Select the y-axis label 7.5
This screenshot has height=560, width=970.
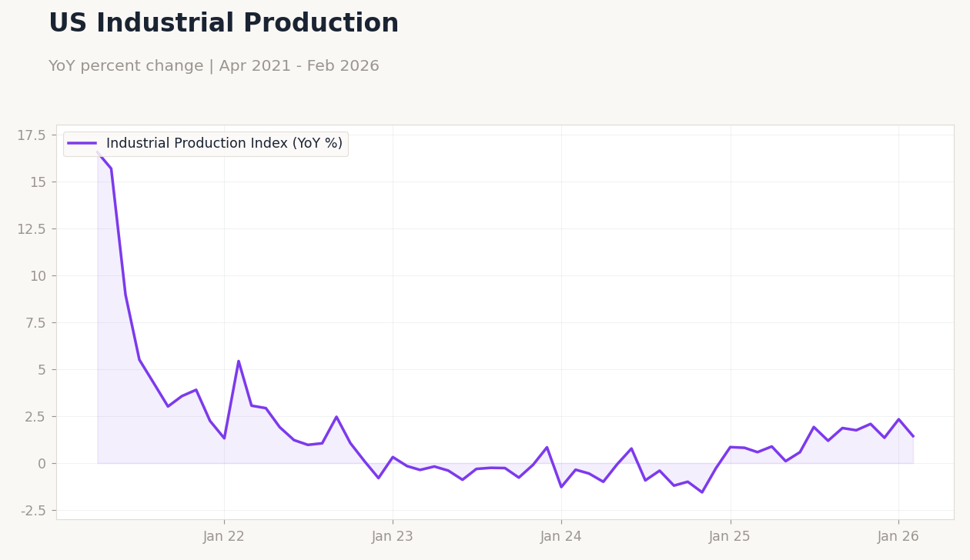tap(35, 323)
